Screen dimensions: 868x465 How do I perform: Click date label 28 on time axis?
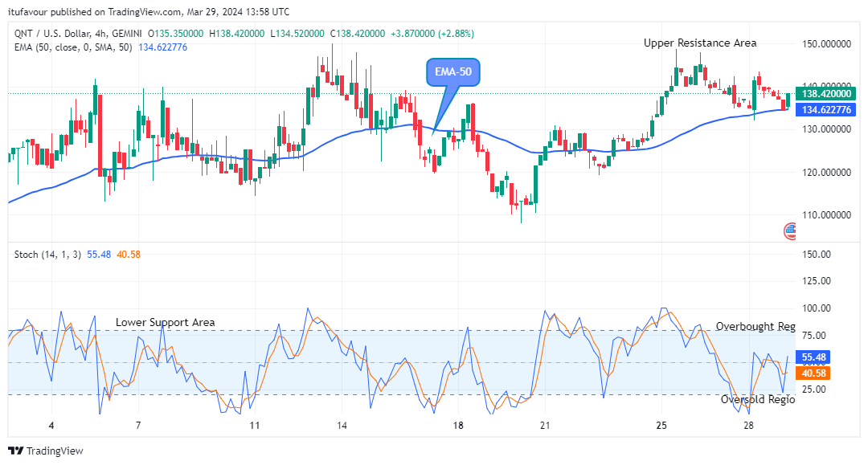pyautogui.click(x=748, y=425)
